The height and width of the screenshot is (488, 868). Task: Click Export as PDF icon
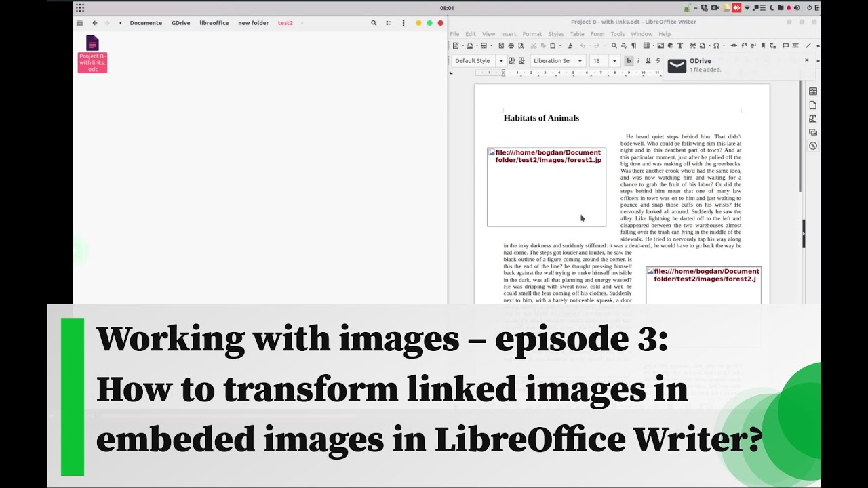click(501, 45)
